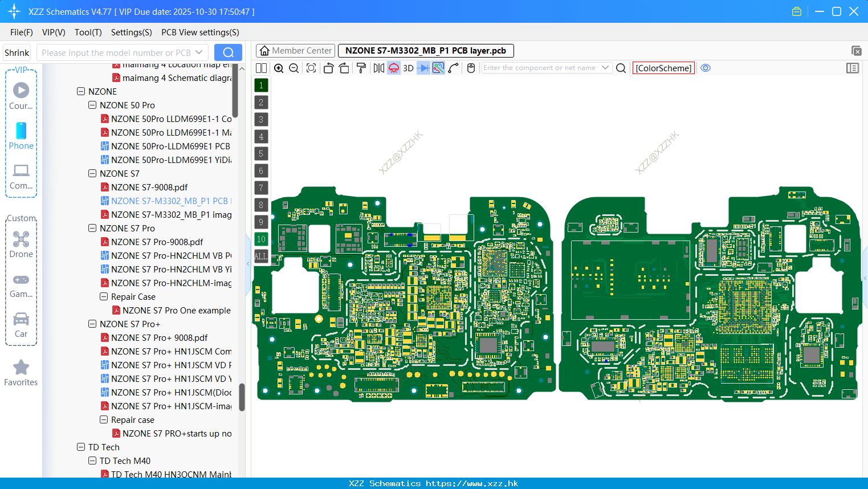Open Member Center tab
This screenshot has height=489, width=868.
click(295, 51)
